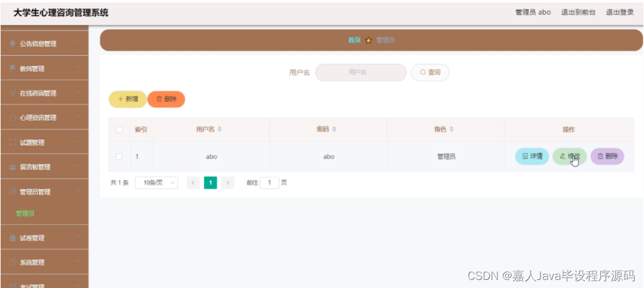This screenshot has width=644, height=288.
Task: Click the 管理员管理 icon
Action: tap(12, 191)
